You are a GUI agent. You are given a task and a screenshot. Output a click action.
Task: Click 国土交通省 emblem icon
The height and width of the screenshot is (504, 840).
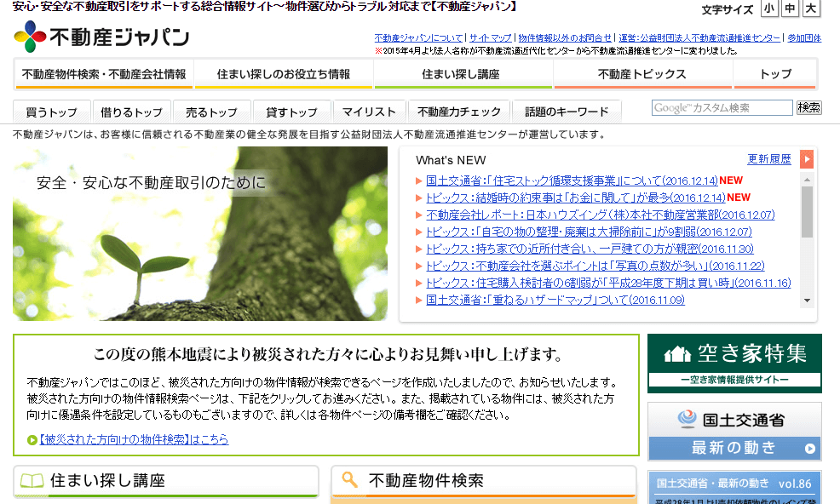coord(687,419)
